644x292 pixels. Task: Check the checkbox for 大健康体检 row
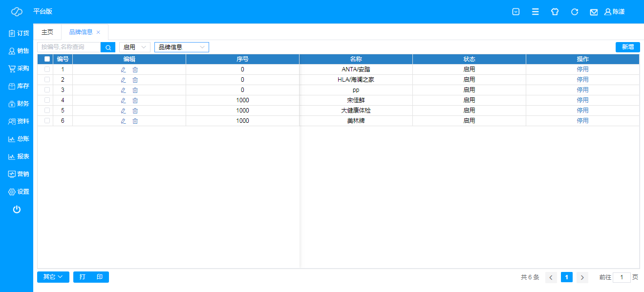coord(47,110)
